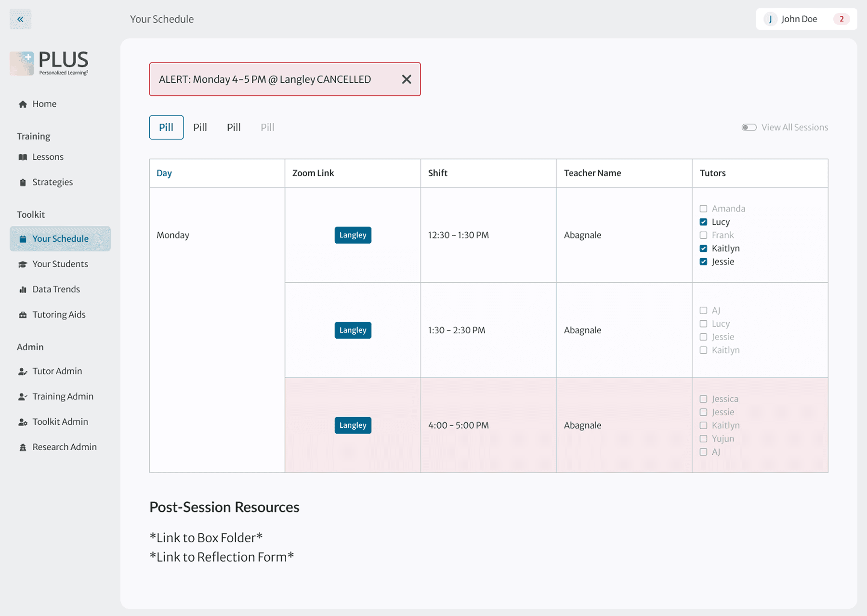Collapse sidebar with double-chevron icon
Image resolution: width=867 pixels, height=616 pixels.
[20, 19]
